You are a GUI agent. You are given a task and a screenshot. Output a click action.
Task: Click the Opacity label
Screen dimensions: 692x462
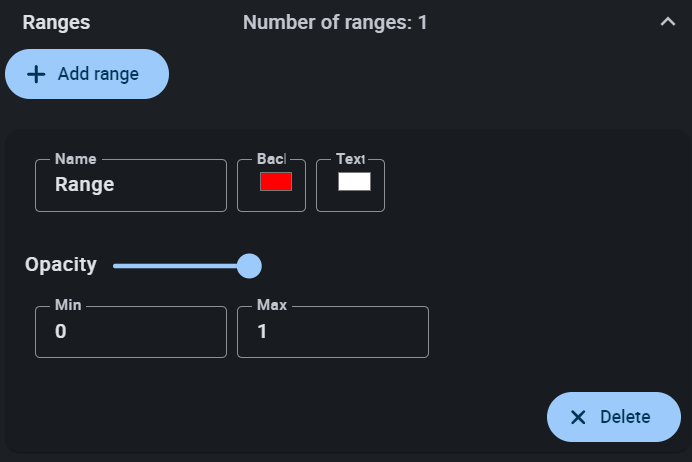(x=61, y=265)
